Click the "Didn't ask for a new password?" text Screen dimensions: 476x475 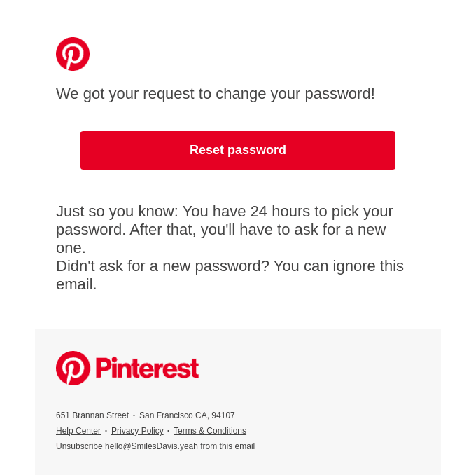[162, 266]
